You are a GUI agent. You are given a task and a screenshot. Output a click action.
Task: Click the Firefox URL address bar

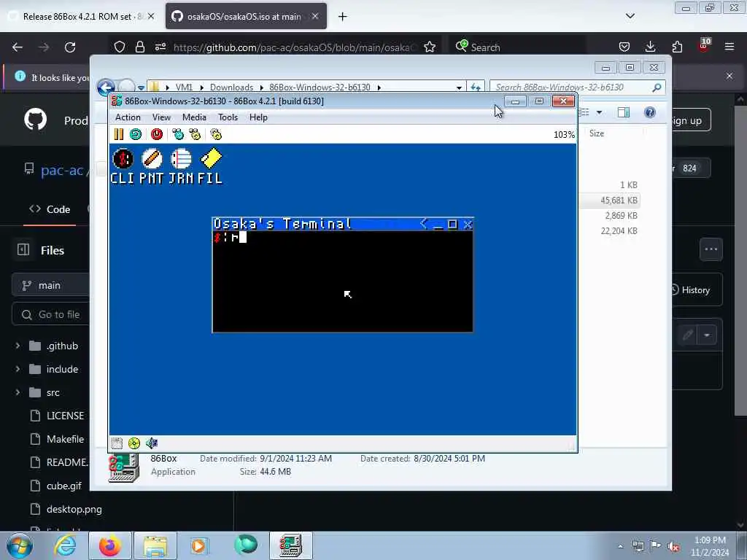tap(295, 47)
